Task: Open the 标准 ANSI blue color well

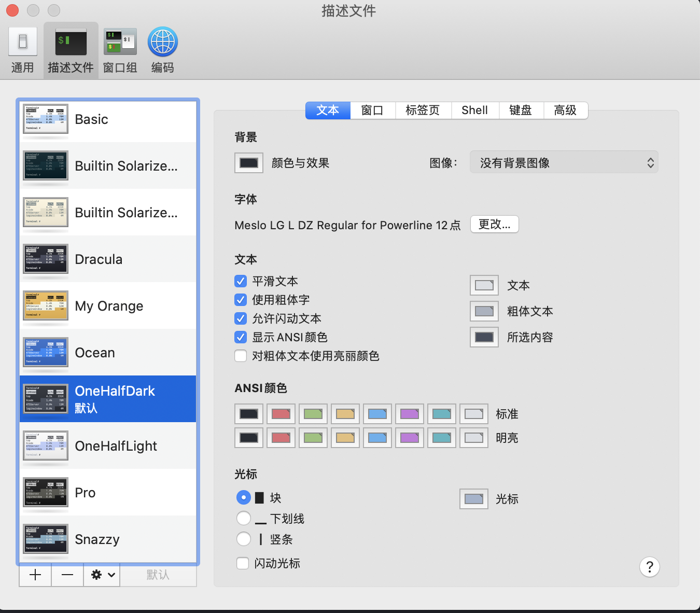Action: (x=377, y=414)
